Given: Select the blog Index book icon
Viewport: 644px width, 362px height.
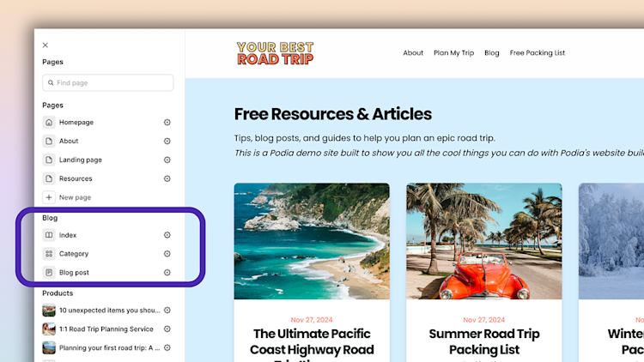Looking at the screenshot, I should [x=49, y=235].
